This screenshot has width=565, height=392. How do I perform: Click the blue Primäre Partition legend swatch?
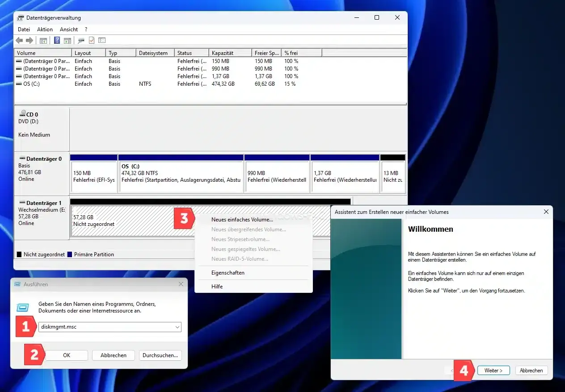click(70, 254)
